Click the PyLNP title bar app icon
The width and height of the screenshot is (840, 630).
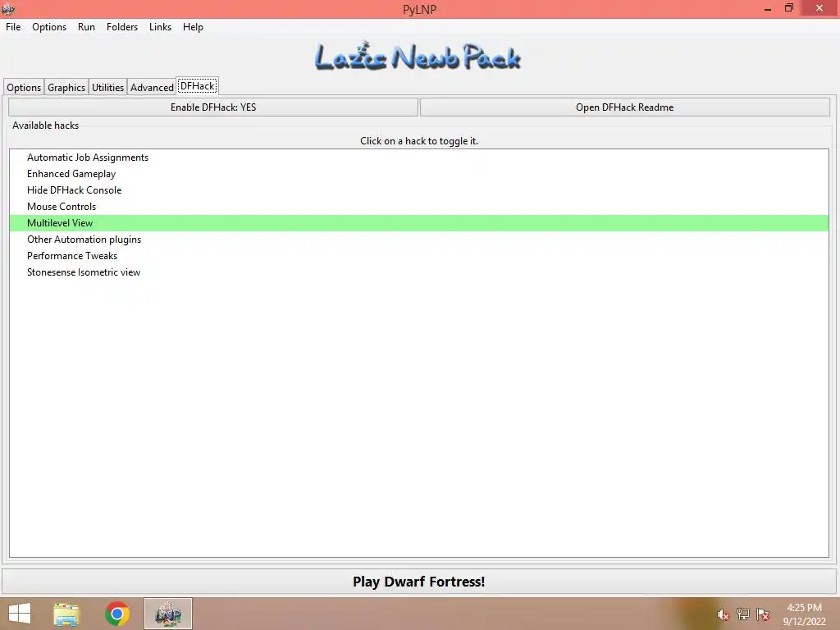(8, 8)
